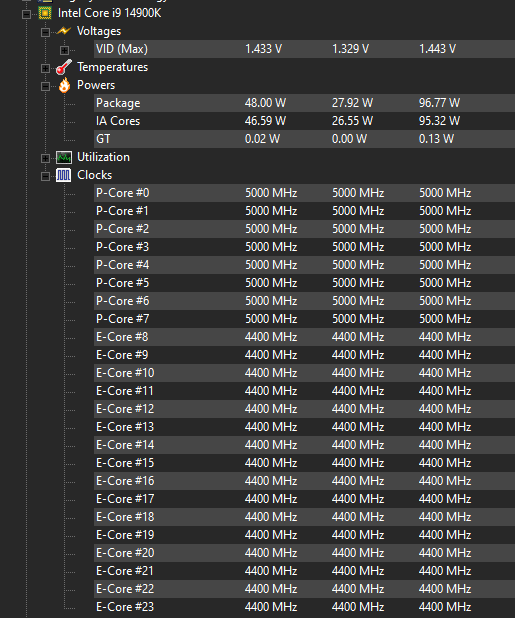Click the 0.13 W GT maximum value
Screen dimensions: 515x618
click(x=437, y=139)
